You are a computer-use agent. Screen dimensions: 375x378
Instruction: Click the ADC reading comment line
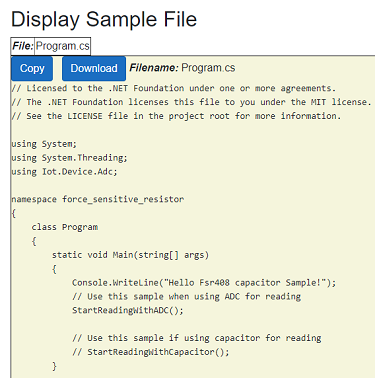[x=186, y=297]
